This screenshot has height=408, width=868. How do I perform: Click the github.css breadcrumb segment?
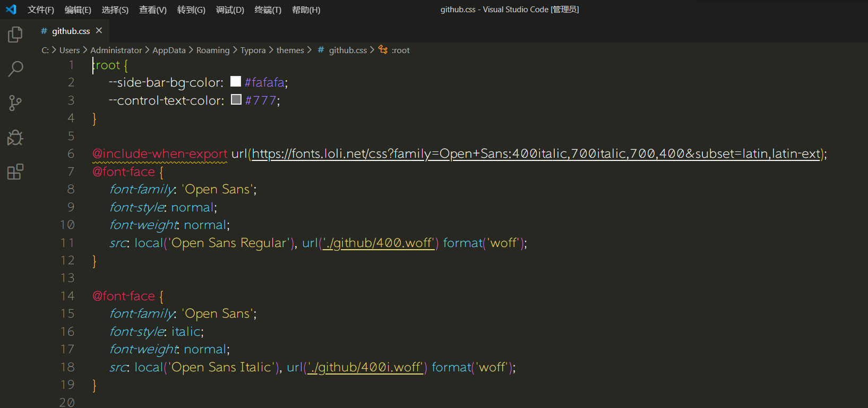[x=348, y=50]
